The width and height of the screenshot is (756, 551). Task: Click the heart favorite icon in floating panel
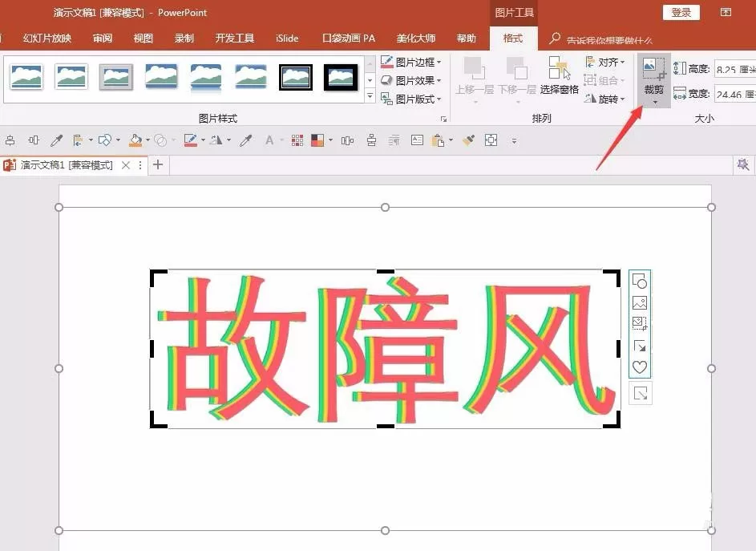pos(639,367)
